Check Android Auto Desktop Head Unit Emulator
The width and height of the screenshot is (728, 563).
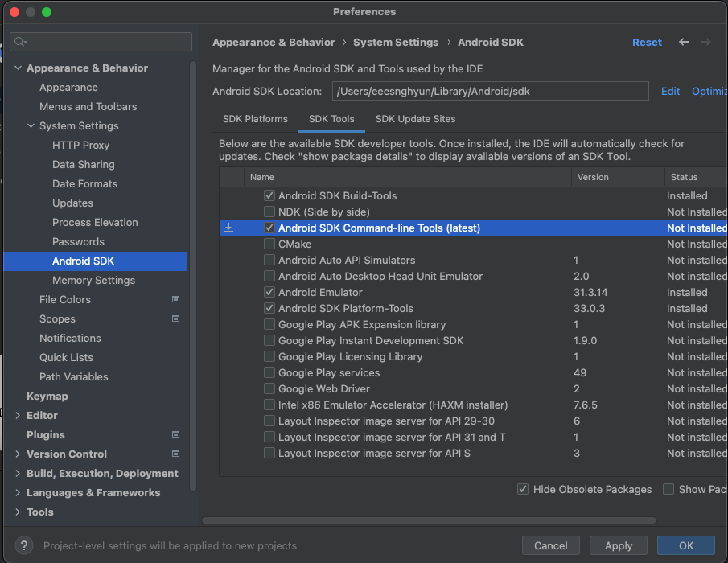269,276
